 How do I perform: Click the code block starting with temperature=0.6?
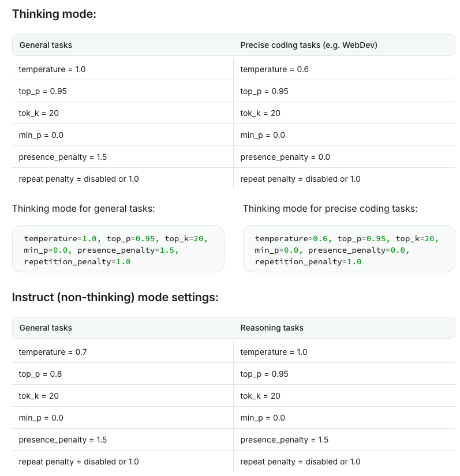click(x=349, y=249)
